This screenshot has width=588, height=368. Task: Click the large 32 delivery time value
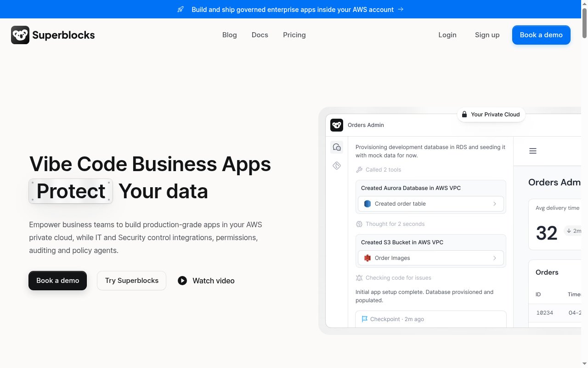click(547, 233)
